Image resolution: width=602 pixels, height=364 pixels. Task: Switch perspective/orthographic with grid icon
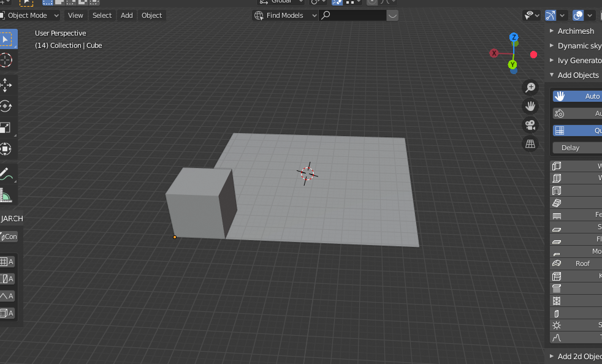tap(530, 143)
